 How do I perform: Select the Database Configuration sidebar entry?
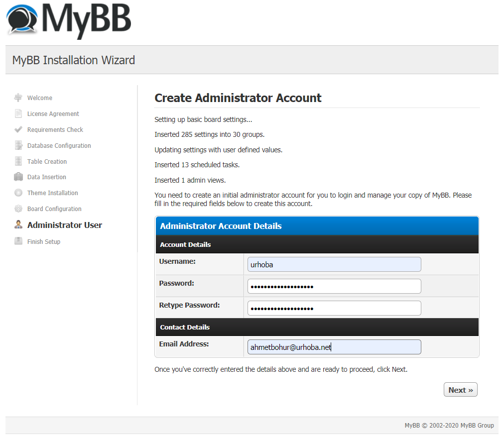tap(58, 145)
